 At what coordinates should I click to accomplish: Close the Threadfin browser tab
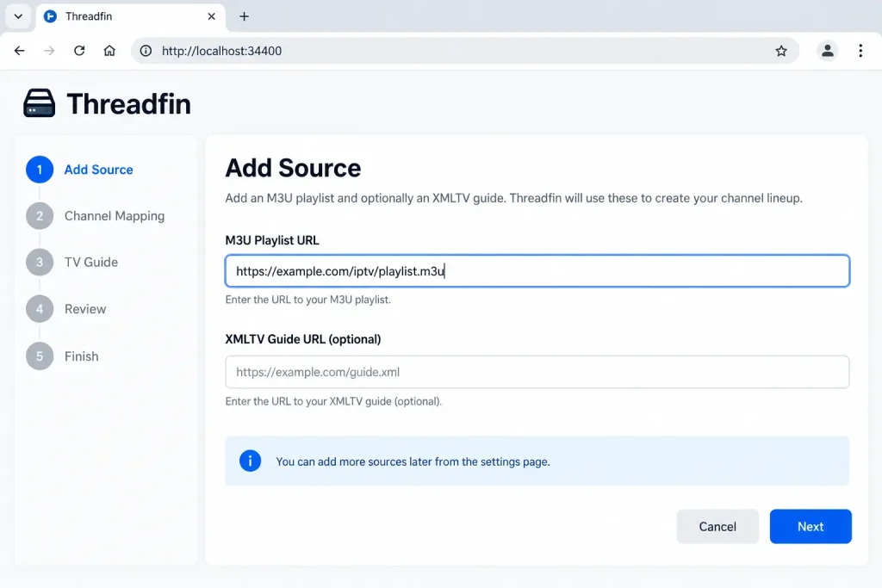212,16
